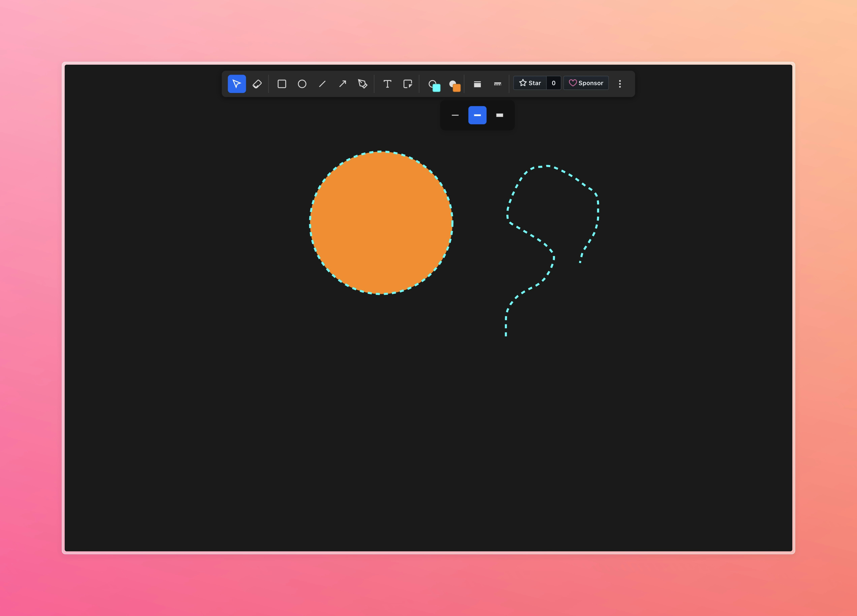Activate the Eraser tool
The height and width of the screenshot is (616, 857).
257,84
